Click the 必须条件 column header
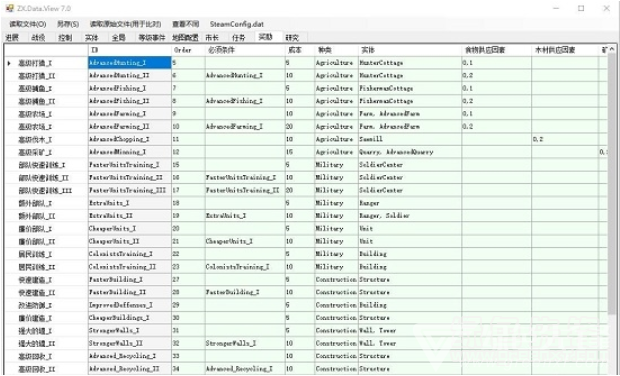The height and width of the screenshot is (376, 620). [245, 50]
